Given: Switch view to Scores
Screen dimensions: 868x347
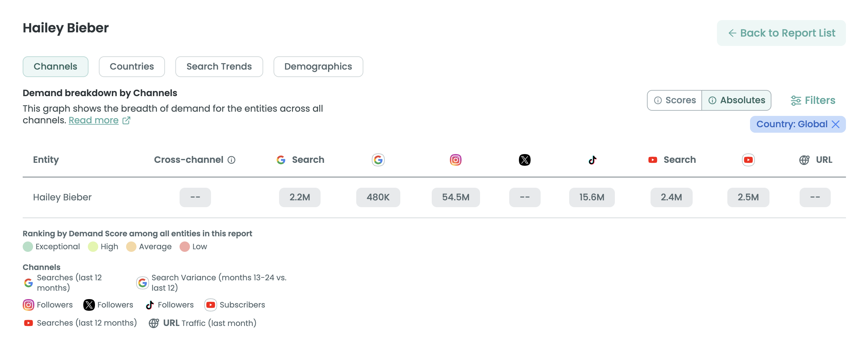Looking at the screenshot, I should pyautogui.click(x=674, y=100).
